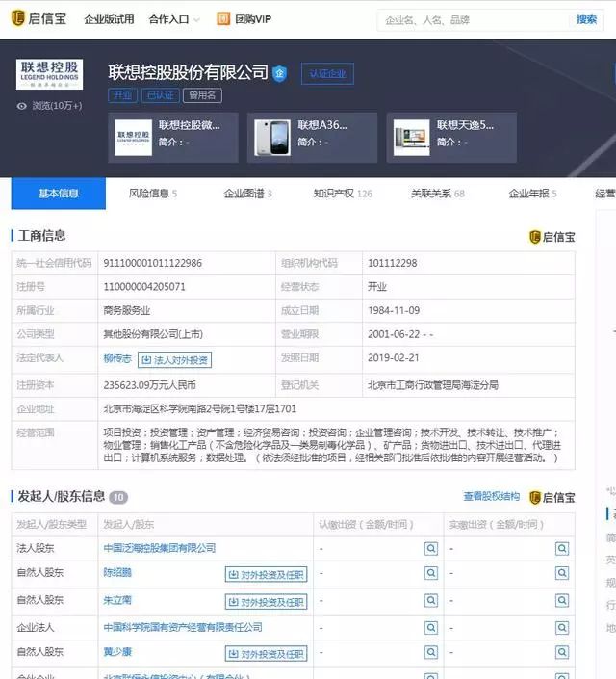Image resolution: width=616 pixels, height=679 pixels.
Task: Open 企业版试用 in top navigation
Action: tap(109, 19)
